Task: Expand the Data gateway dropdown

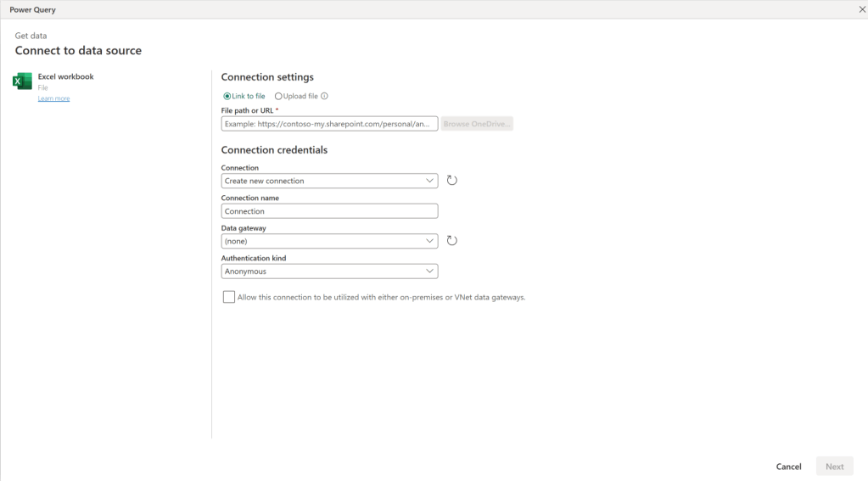Action: pyautogui.click(x=329, y=241)
